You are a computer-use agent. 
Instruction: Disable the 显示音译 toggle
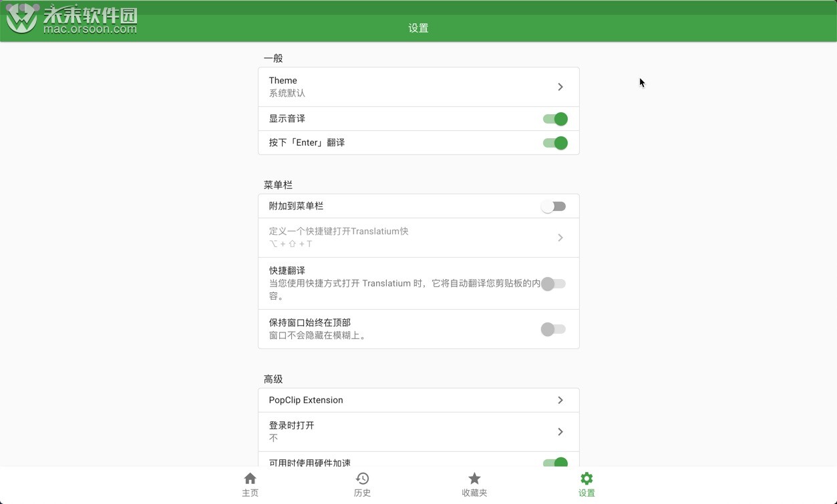point(555,118)
